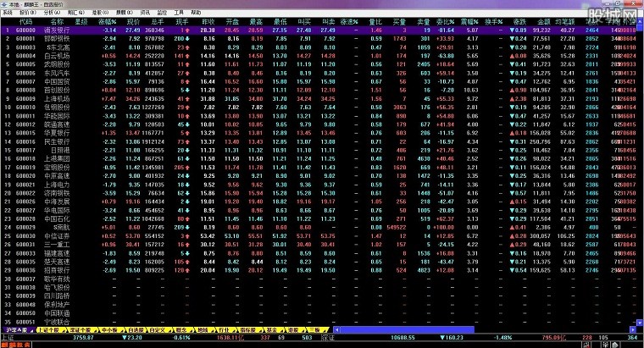Sort by the 现价 column header
This screenshot has width=644, height=348.
pyautogui.click(x=132, y=21)
